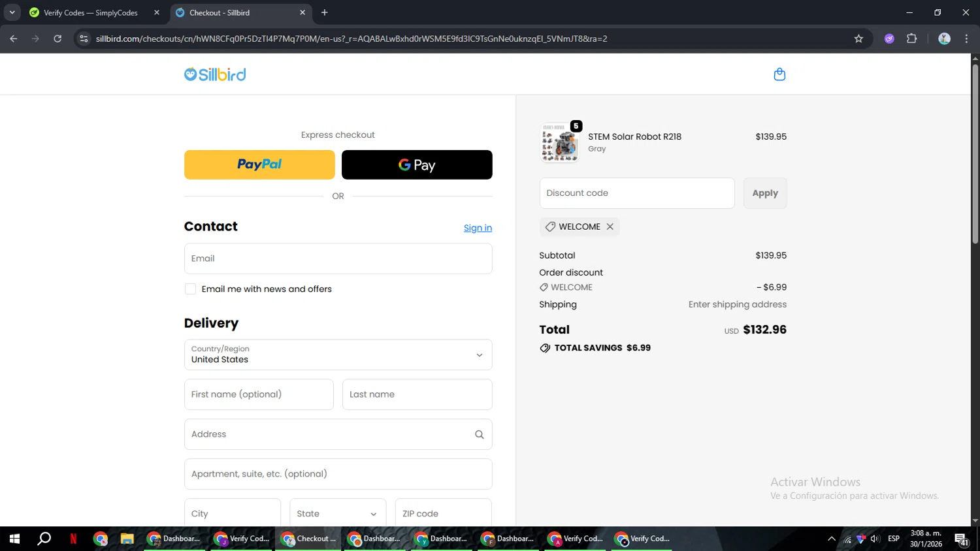Click the Sign in link
Image resolution: width=980 pixels, height=551 pixels.
478,228
